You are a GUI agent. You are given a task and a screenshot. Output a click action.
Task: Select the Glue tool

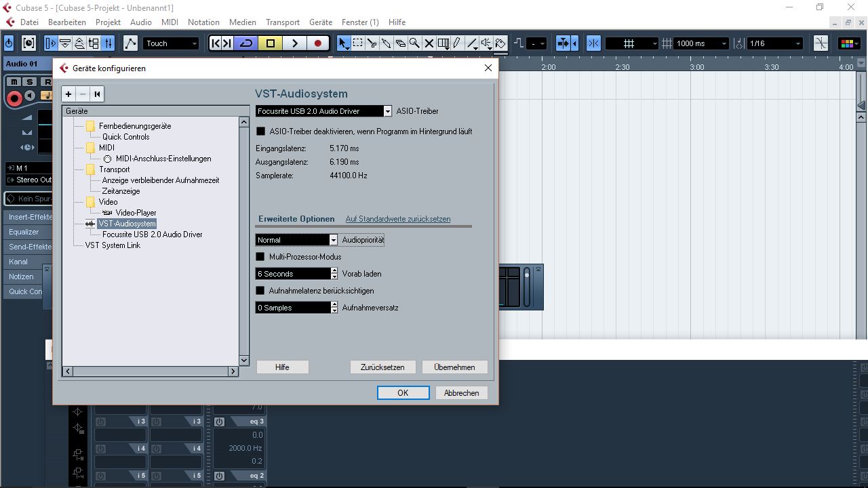pos(386,43)
